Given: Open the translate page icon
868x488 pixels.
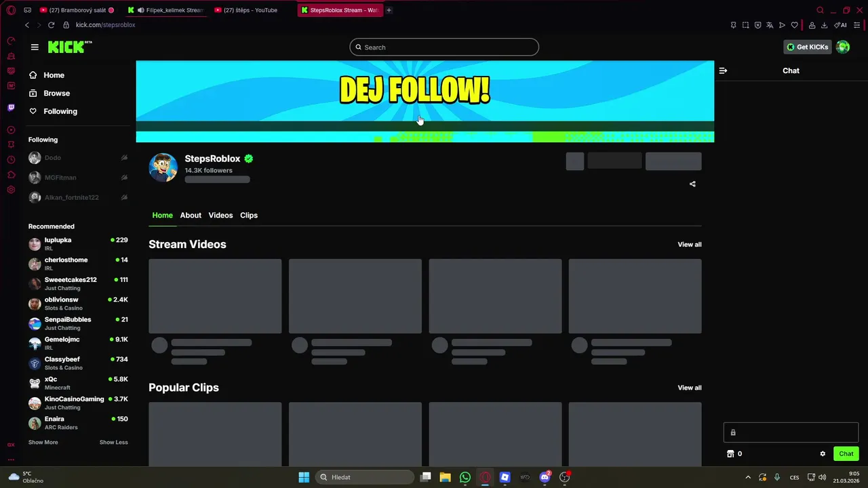Looking at the screenshot, I should [770, 25].
